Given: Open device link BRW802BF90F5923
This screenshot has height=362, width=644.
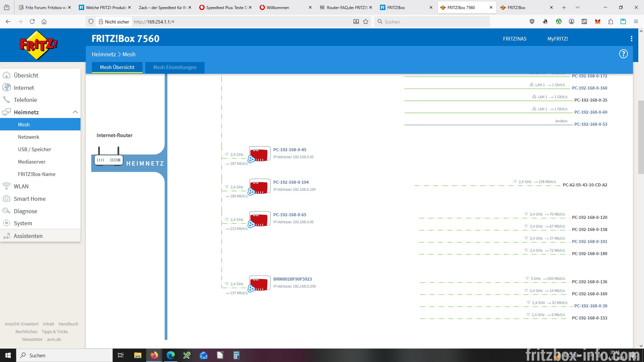Looking at the screenshot, I should tap(292, 279).
